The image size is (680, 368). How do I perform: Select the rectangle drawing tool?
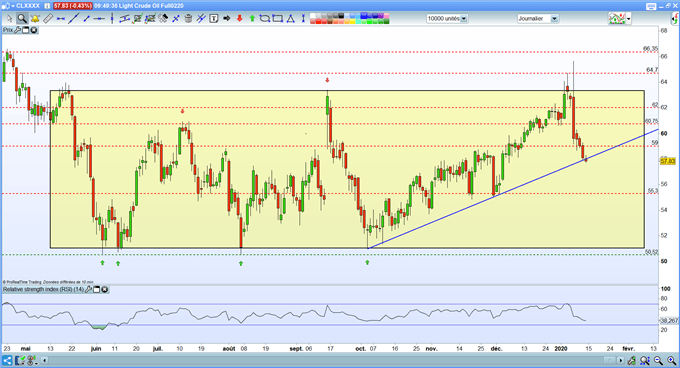(277, 19)
